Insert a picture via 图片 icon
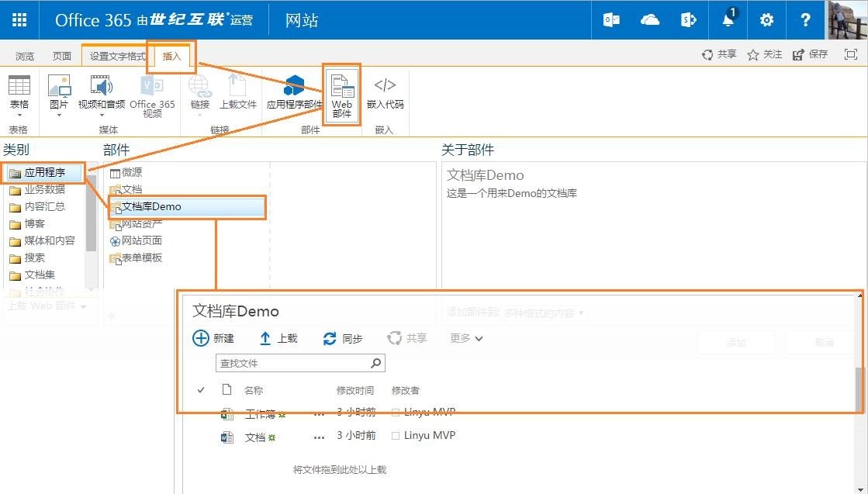Screen dimensions: 868x494 [x=59, y=86]
